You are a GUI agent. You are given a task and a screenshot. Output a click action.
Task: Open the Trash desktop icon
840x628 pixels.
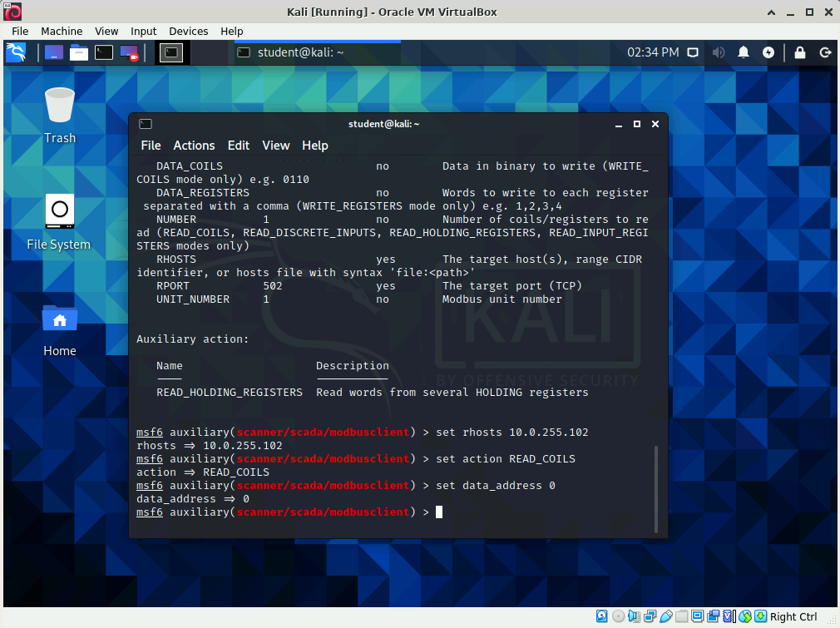tap(59, 116)
